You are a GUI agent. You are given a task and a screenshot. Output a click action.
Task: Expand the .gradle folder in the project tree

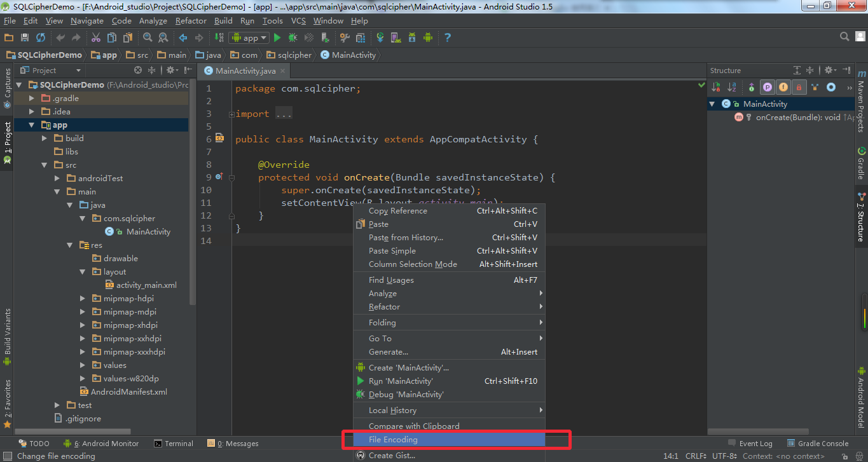point(32,99)
